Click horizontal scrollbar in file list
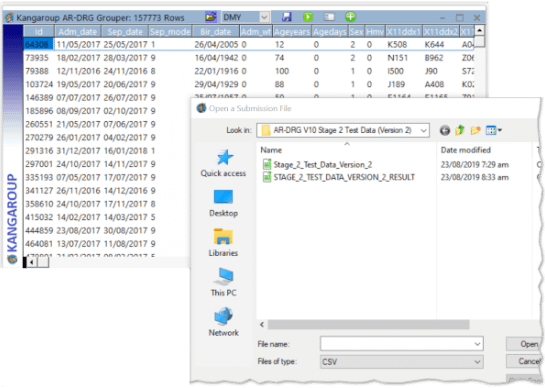The height and width of the screenshot is (388, 545). click(x=368, y=324)
